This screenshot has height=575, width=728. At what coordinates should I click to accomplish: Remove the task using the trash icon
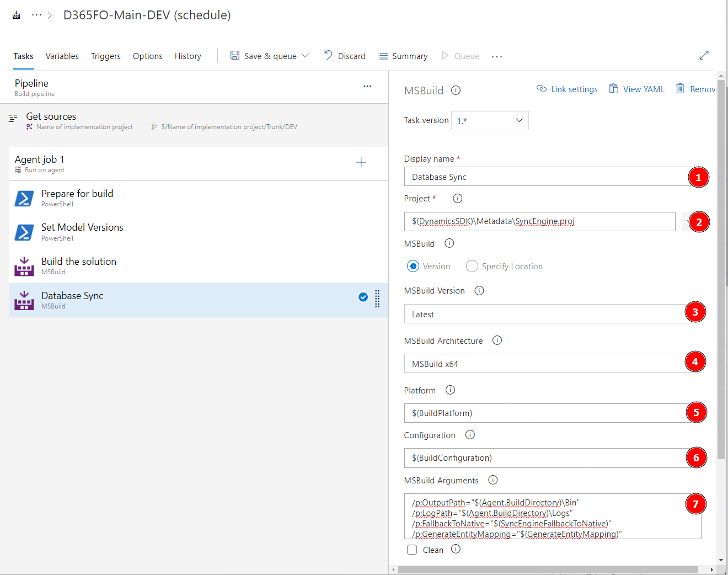(x=680, y=89)
